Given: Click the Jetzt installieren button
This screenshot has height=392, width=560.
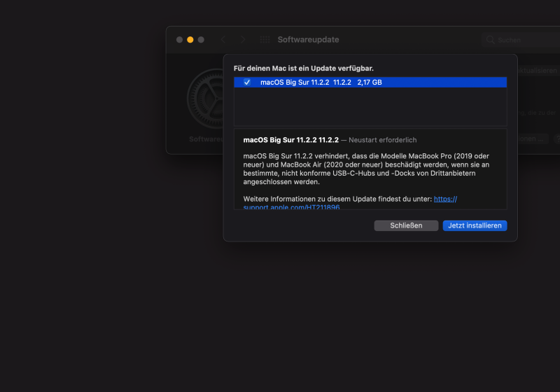Looking at the screenshot, I should tap(475, 225).
